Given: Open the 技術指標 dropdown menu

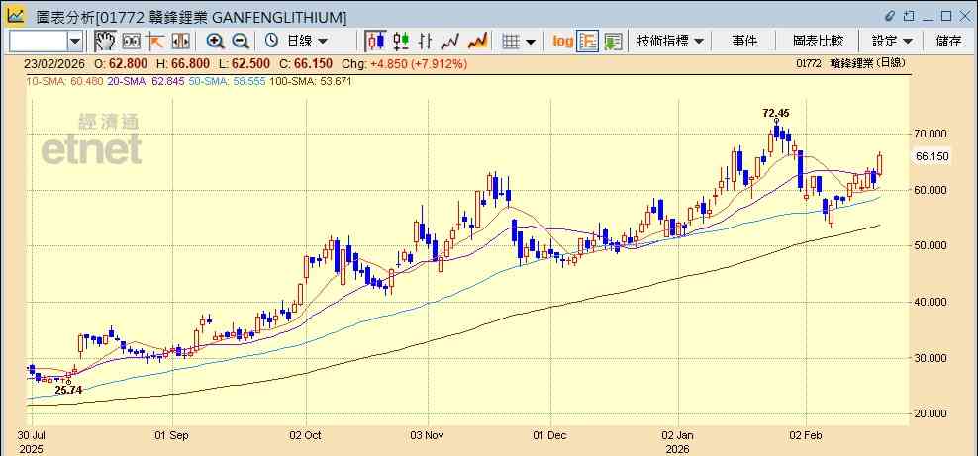Looking at the screenshot, I should 670,42.
